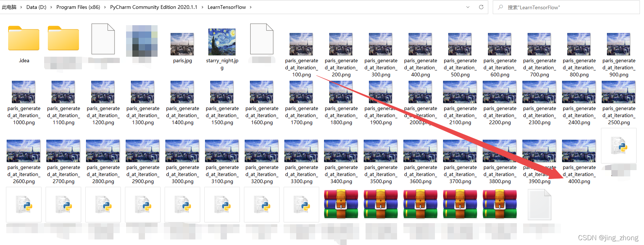The height and width of the screenshot is (245, 644).
Task: Select paris_generated_at_iteration_1600.png file
Action: 262,103
